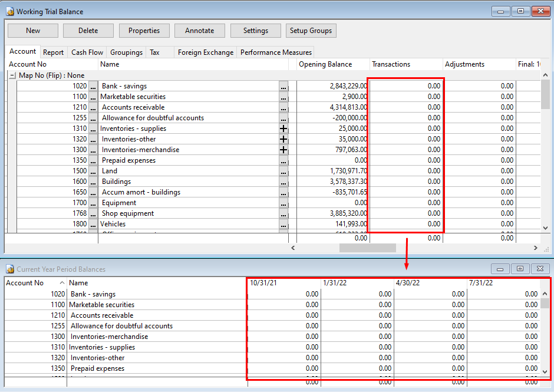This screenshot has width=554, height=392.
Task: Click scroll left arrow in Trial Balance
Action: coord(293,248)
